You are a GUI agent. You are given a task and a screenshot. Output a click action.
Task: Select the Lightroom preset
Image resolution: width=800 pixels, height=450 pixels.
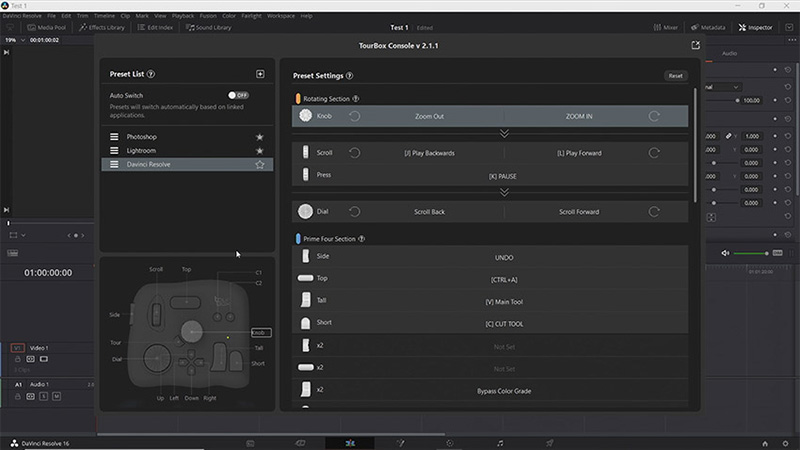(x=141, y=150)
